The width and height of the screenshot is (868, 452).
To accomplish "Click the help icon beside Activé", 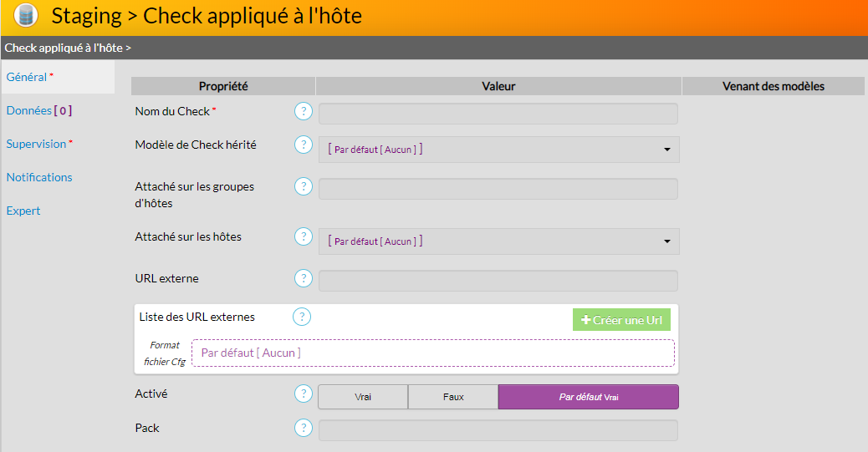I will point(303,394).
